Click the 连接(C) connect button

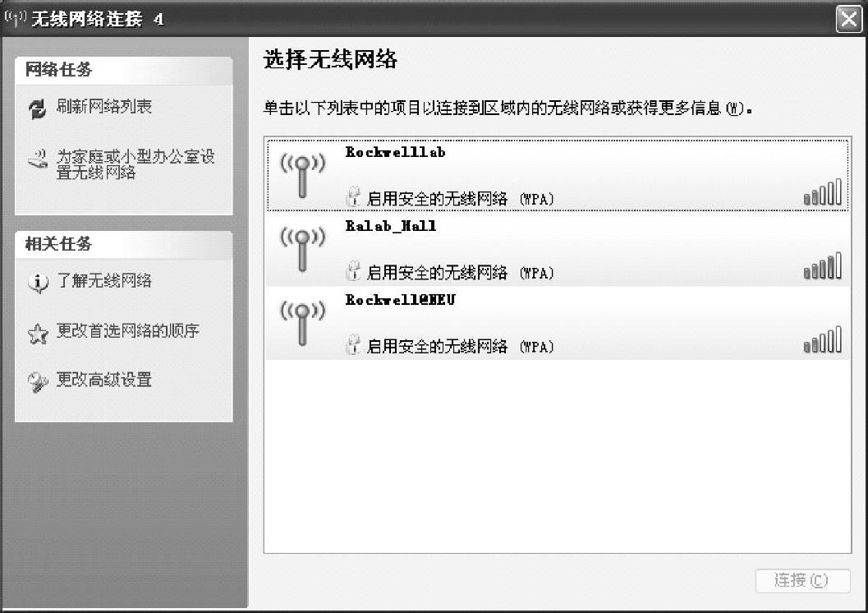[802, 581]
